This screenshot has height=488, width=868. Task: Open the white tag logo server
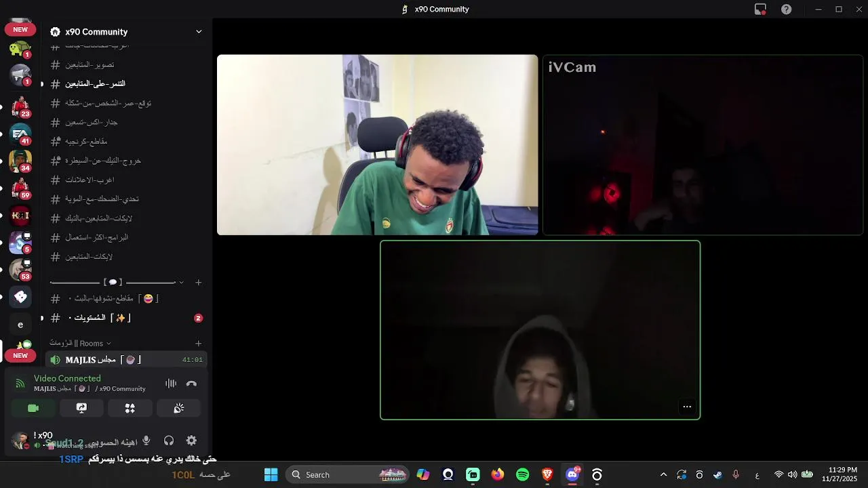point(20,297)
